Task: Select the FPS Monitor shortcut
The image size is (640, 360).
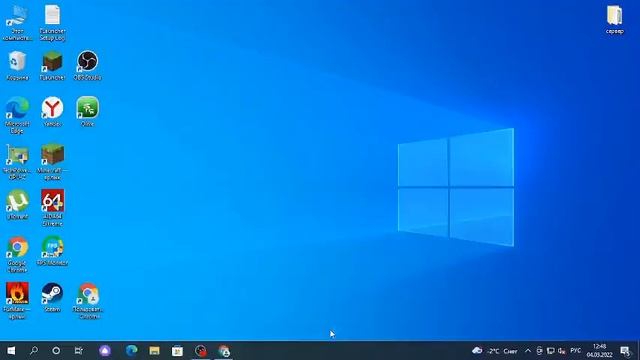Action: tap(52, 251)
